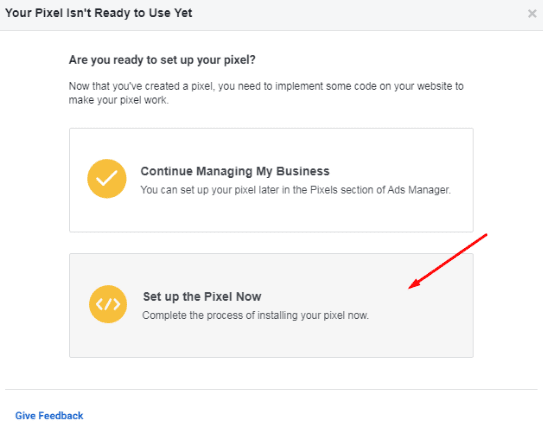Click the yellow checkmark circle icon
This screenshot has height=438, width=543.
pos(107,179)
